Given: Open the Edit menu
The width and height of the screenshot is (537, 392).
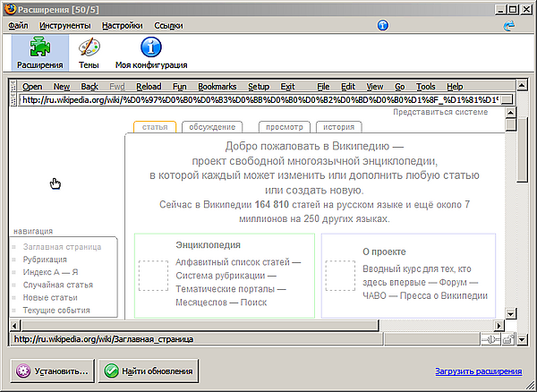Looking at the screenshot, I should pos(348,87).
